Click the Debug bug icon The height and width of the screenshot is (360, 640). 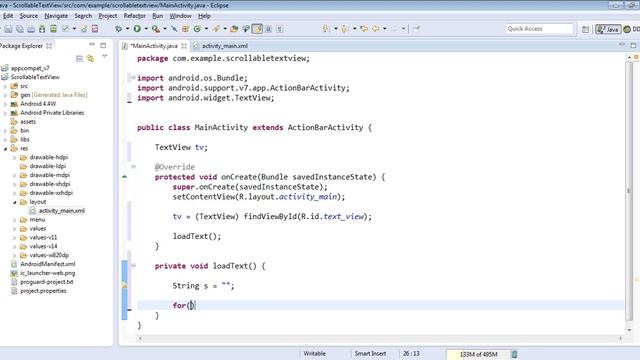click(x=119, y=29)
